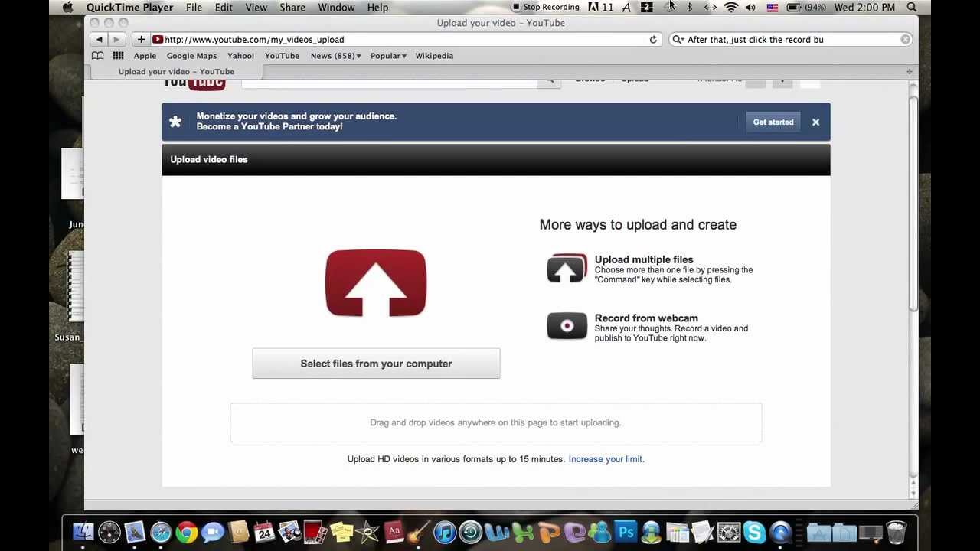Open the Apple bookmark
Screen dimensions: 980x551
(145, 56)
